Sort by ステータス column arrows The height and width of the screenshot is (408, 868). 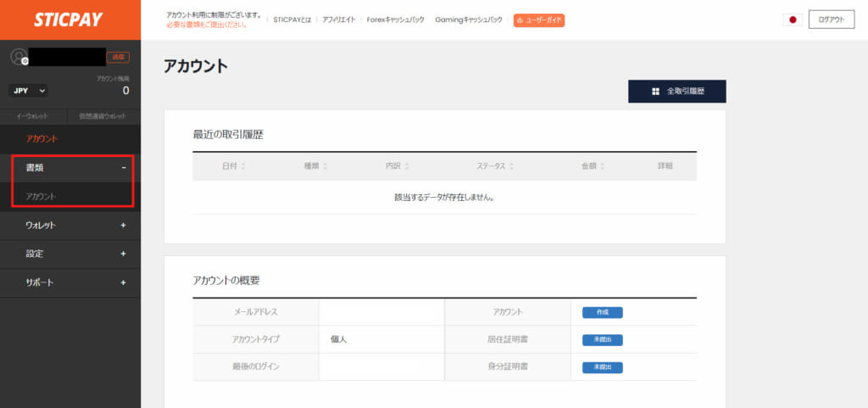coord(511,166)
